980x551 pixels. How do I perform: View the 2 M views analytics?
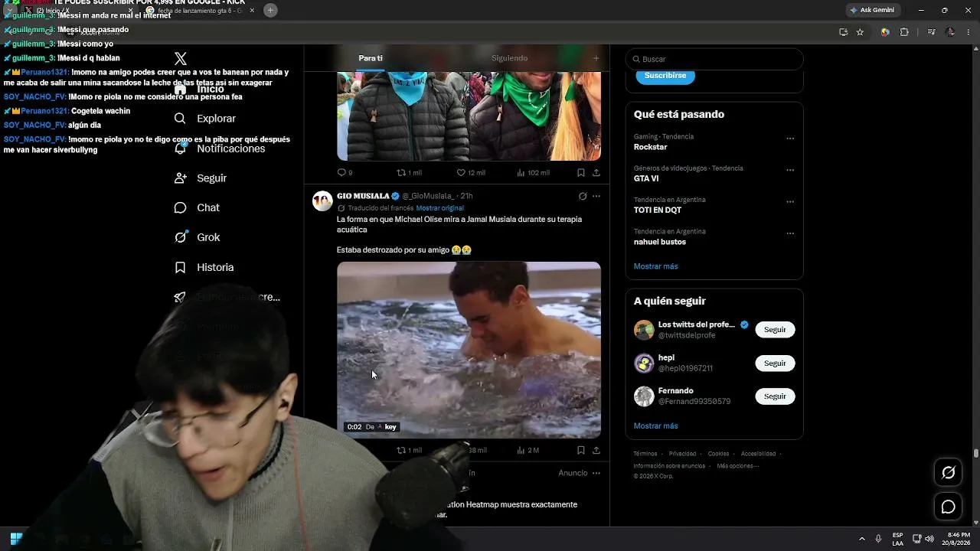click(528, 450)
